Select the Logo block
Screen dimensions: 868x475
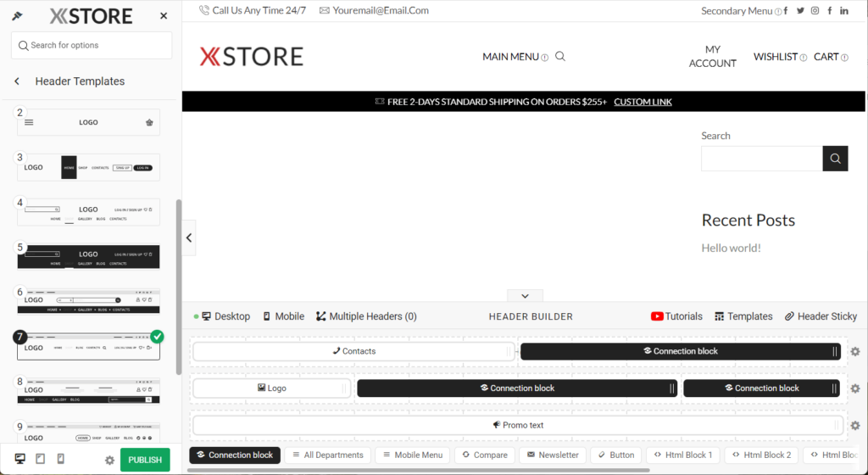272,388
